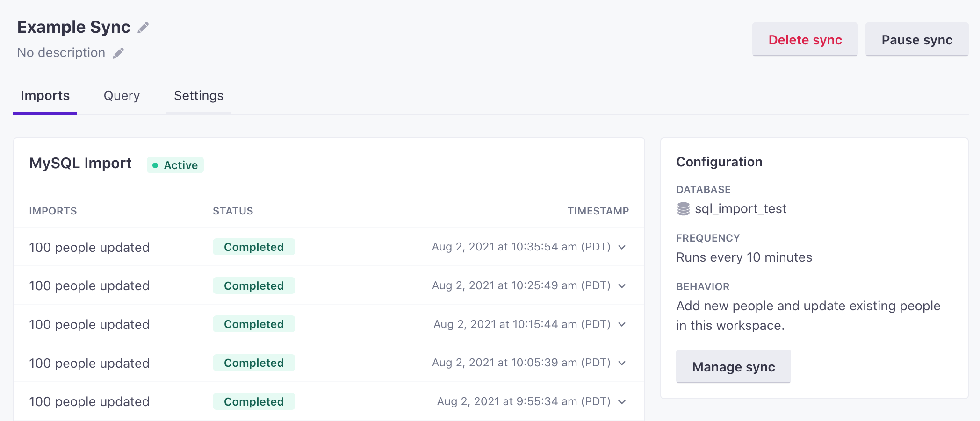
Task: Click the Runs every 10 minutes text
Action: [744, 257]
